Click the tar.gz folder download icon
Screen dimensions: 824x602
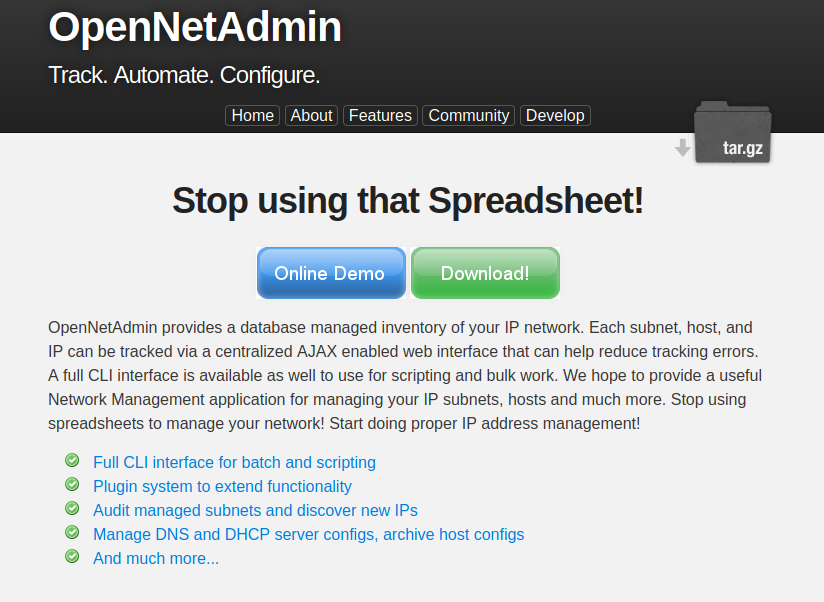pos(733,132)
